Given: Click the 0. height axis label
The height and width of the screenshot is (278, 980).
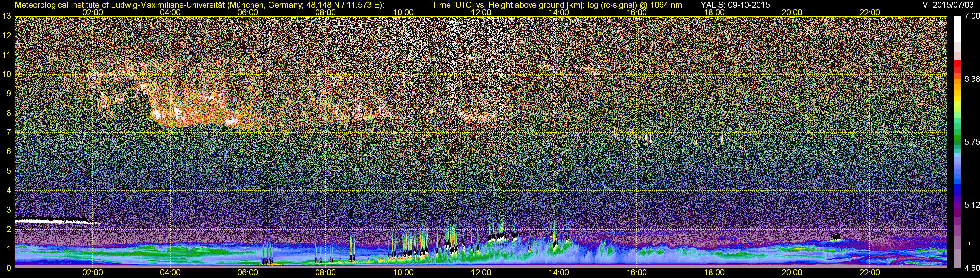Looking at the screenshot, I should point(10,268).
